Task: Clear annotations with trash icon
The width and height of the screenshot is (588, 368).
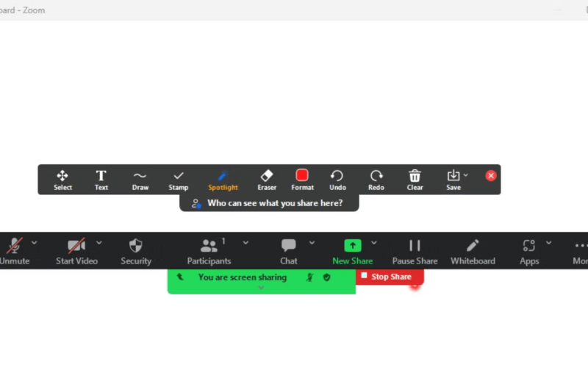Action: point(415,180)
